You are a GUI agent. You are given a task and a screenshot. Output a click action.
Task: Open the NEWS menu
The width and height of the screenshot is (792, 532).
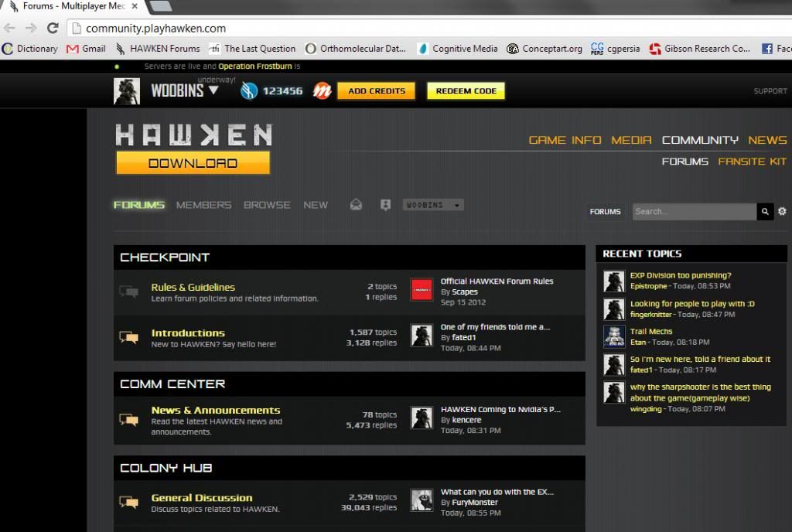(x=767, y=140)
